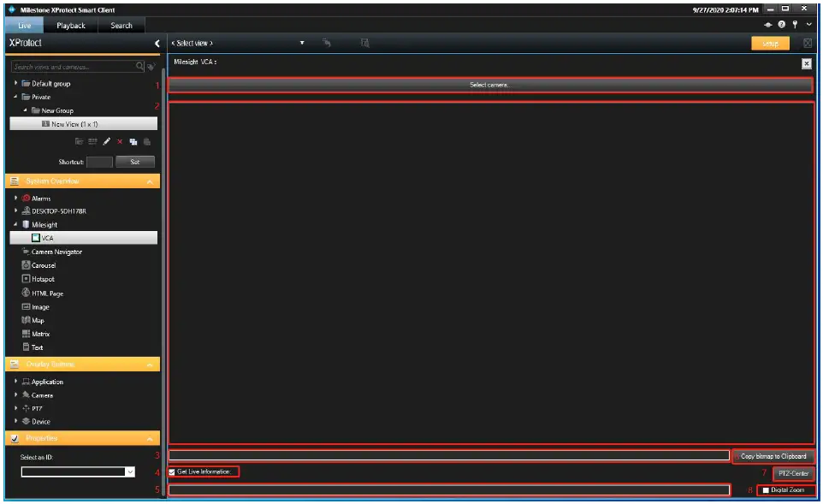Click the search magnifier icon

tap(139, 64)
